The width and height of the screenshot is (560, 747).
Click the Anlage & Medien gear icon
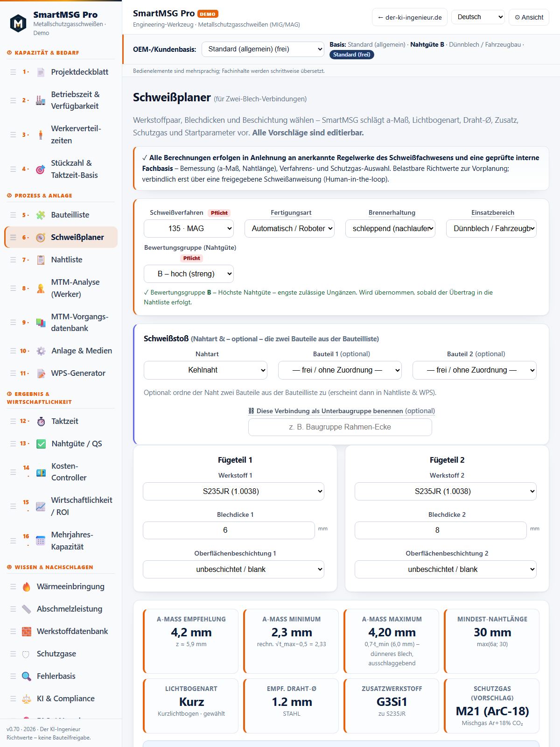[41, 351]
